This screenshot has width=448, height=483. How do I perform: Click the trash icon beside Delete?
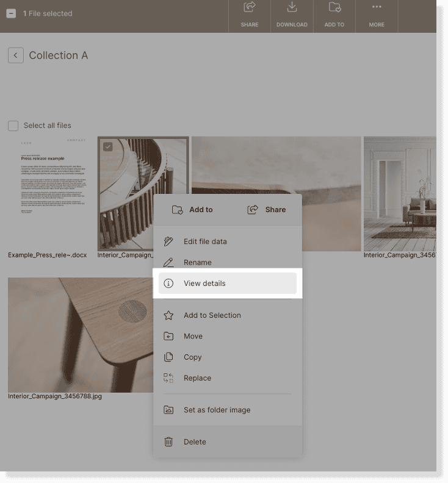point(169,442)
